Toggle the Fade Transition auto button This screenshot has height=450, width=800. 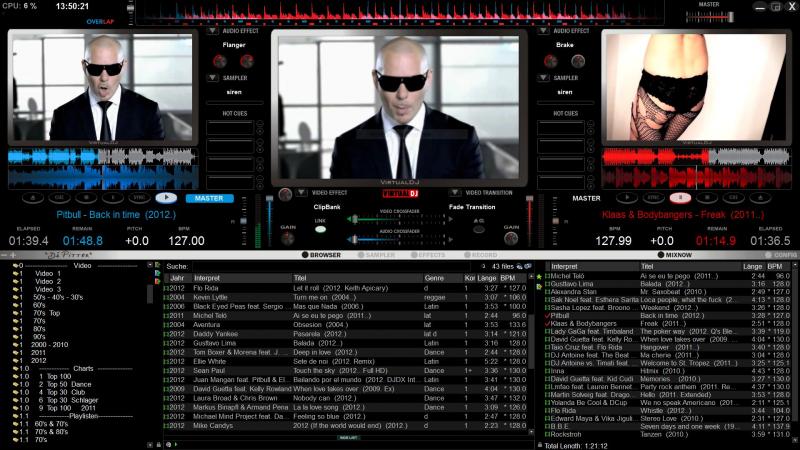click(x=477, y=229)
